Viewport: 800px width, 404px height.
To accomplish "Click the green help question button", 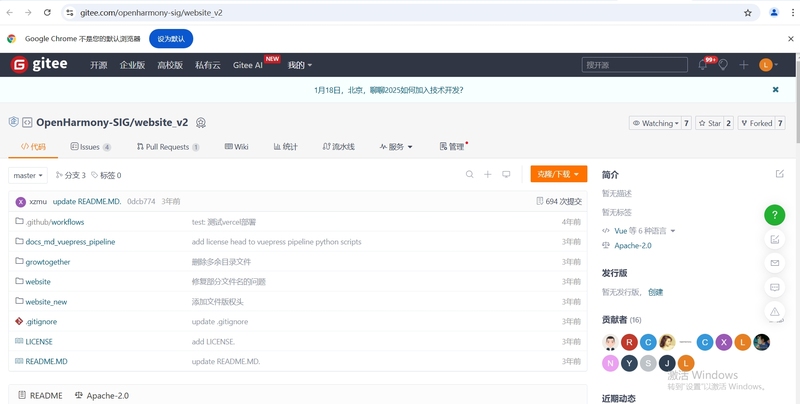I will click(x=774, y=215).
